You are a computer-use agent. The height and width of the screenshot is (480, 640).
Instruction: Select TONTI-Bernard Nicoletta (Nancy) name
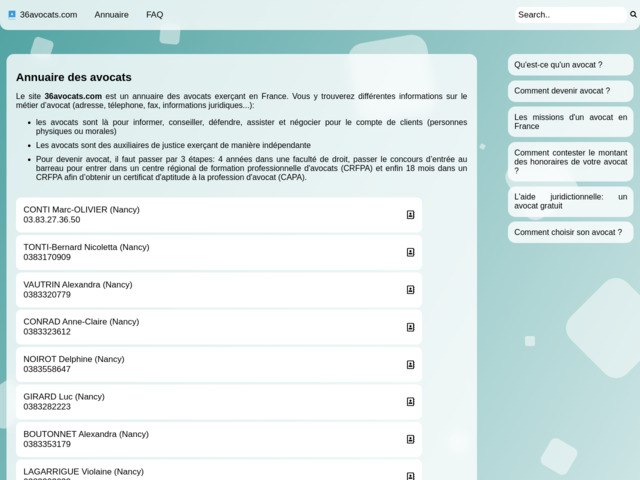tap(86, 247)
